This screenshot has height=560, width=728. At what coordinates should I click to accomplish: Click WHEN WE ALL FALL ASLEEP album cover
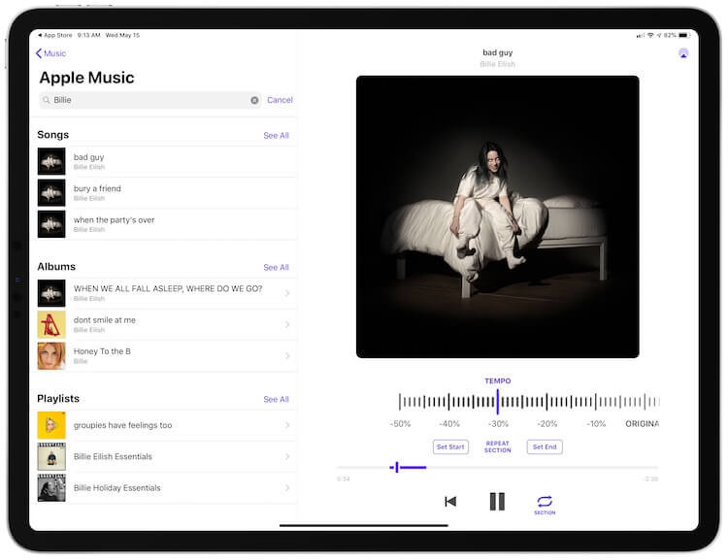point(51,293)
